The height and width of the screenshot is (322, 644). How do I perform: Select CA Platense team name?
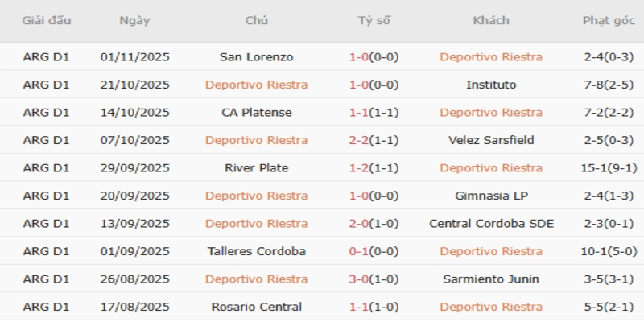(x=256, y=113)
